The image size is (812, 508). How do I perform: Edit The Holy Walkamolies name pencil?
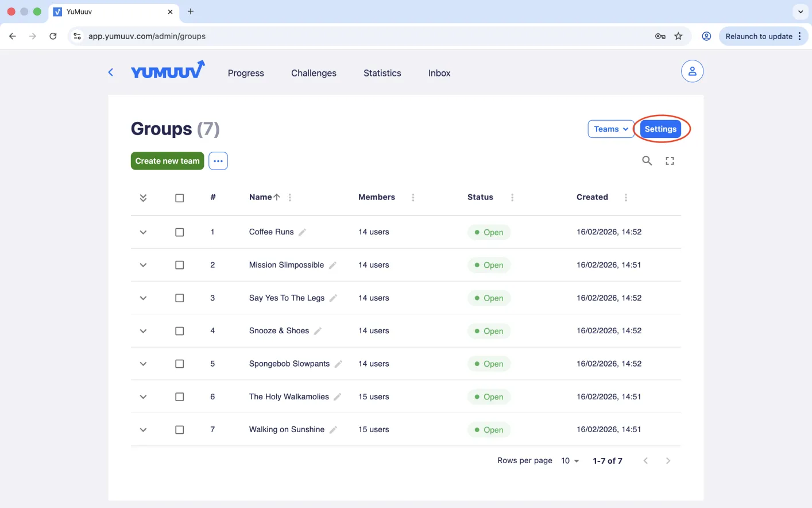pyautogui.click(x=337, y=397)
